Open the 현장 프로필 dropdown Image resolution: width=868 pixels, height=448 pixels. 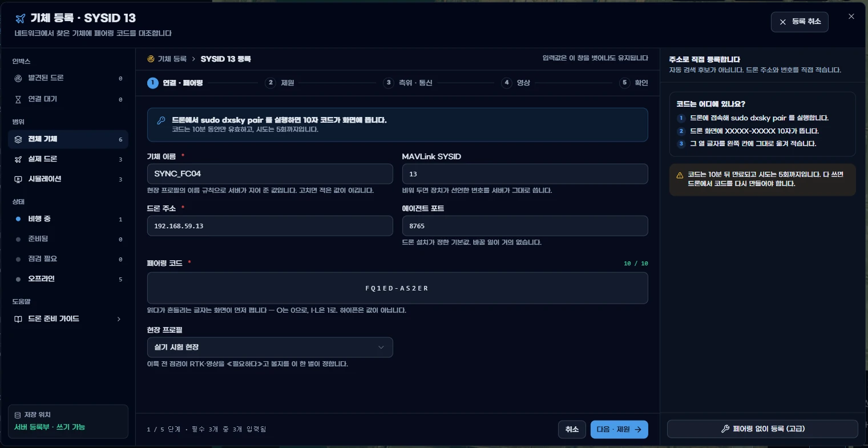click(x=270, y=347)
